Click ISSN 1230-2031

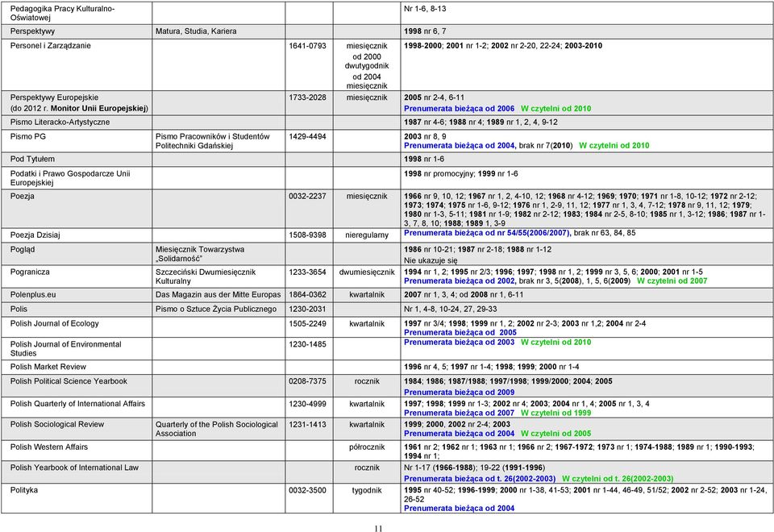[x=307, y=310]
